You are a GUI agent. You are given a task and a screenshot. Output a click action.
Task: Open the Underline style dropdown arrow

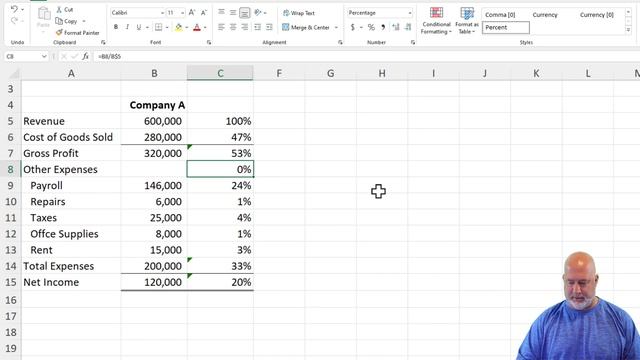pos(147,27)
